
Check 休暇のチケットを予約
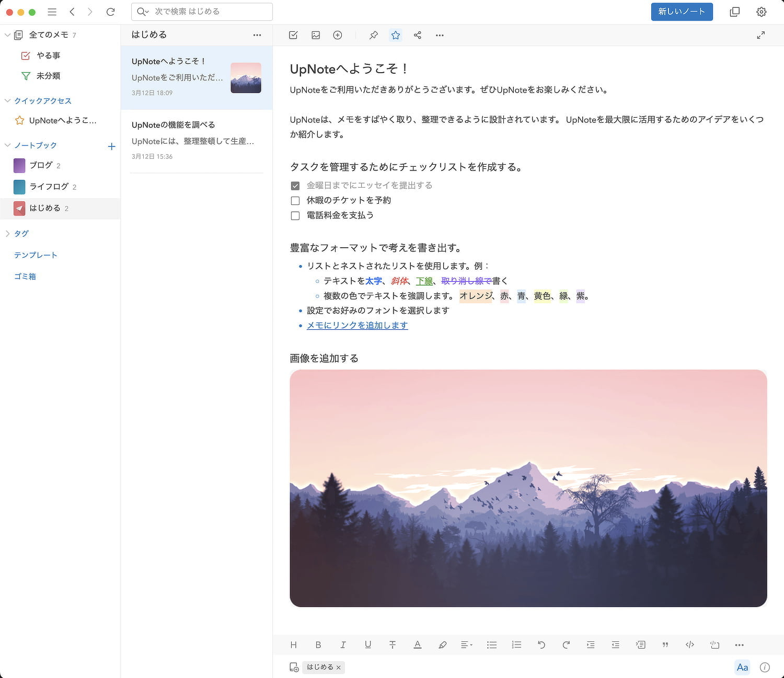(295, 201)
